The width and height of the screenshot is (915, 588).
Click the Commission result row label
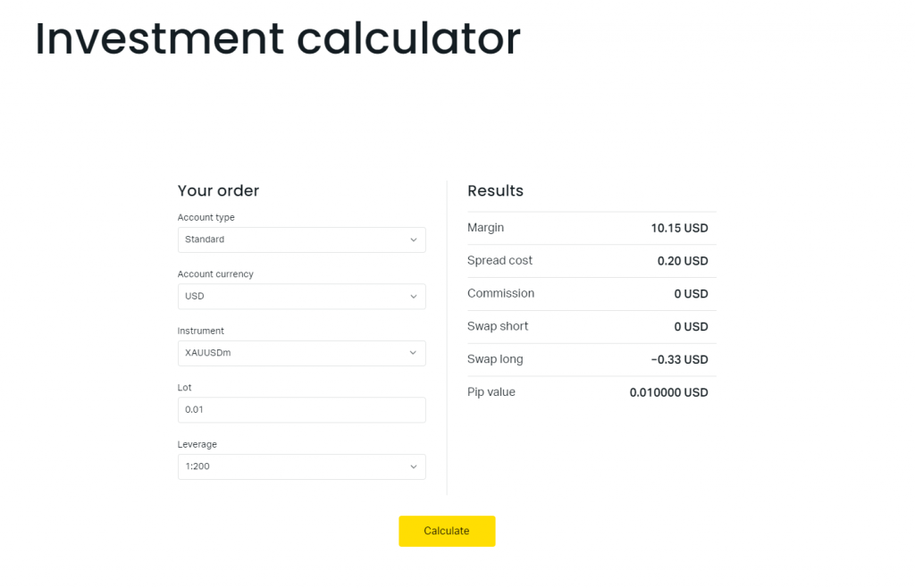(500, 293)
